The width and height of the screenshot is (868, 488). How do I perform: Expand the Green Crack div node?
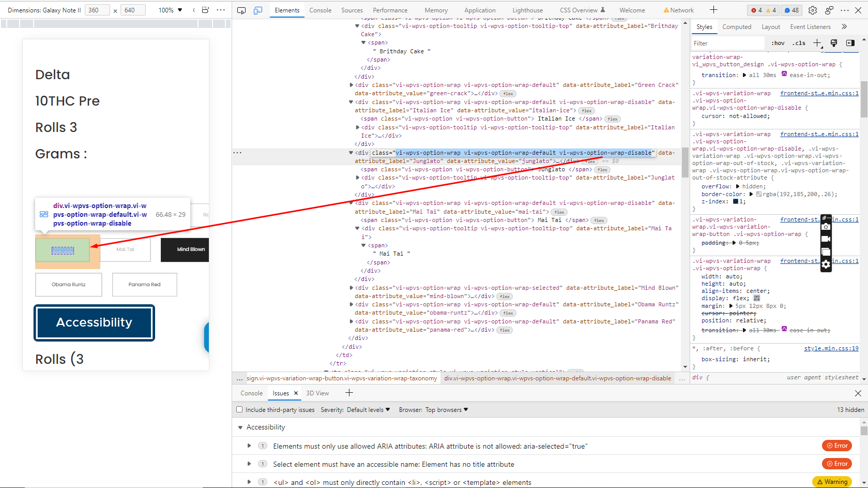point(352,85)
